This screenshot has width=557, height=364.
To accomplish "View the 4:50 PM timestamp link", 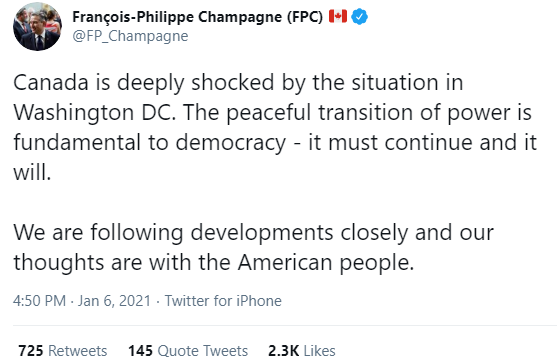I will tap(39, 301).
